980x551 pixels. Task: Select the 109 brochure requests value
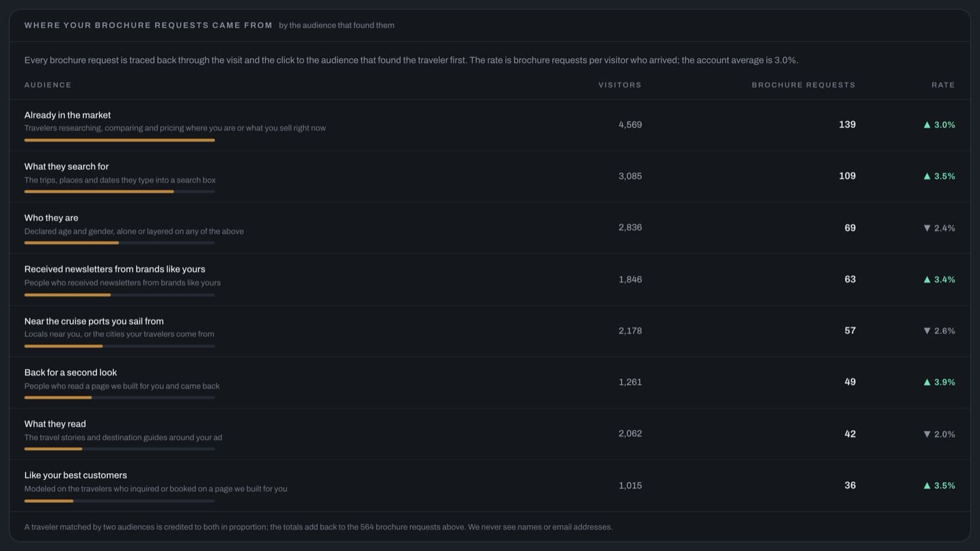tap(847, 176)
